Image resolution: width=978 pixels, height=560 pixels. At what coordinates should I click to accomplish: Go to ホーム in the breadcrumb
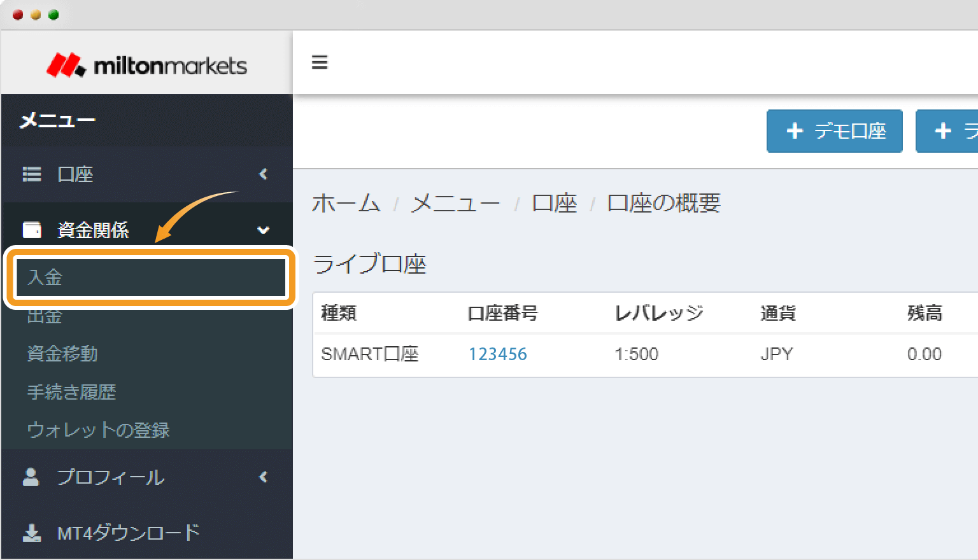click(x=346, y=204)
